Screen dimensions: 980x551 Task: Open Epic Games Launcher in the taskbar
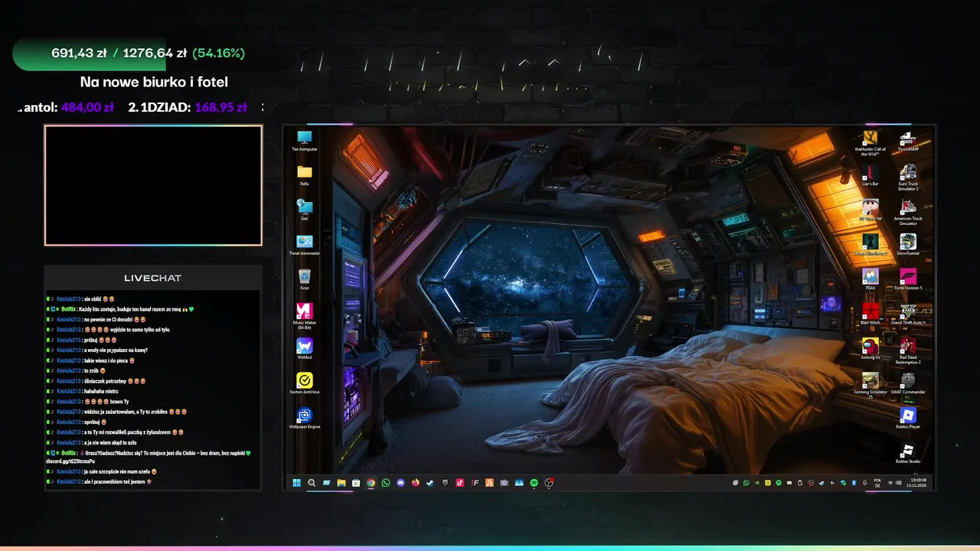click(x=445, y=483)
